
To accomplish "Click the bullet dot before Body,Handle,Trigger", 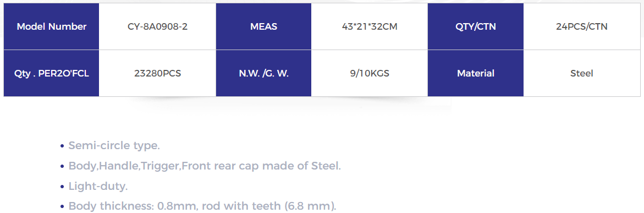I will tap(63, 167).
